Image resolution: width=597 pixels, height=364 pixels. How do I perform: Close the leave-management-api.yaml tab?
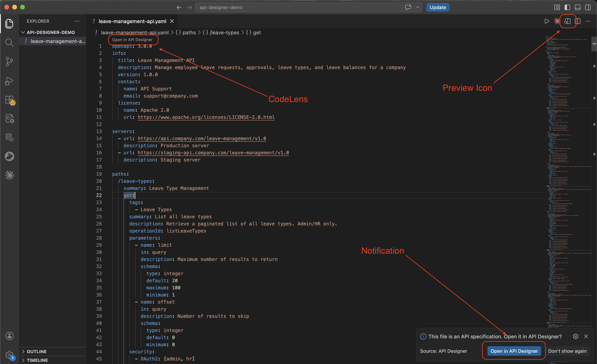pos(172,21)
